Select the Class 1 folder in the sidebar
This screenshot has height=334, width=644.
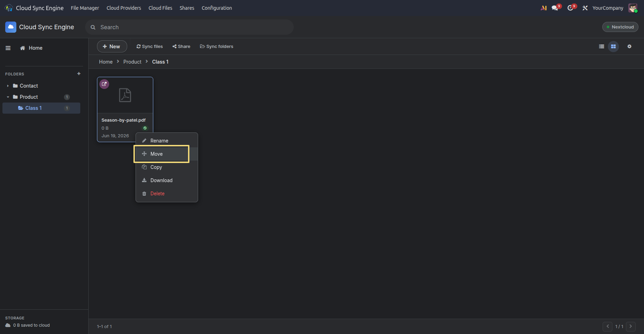pyautogui.click(x=41, y=108)
